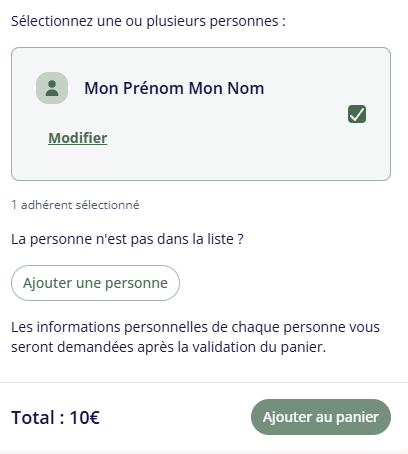Viewport: 408px width, 454px height.
Task: Deselect the adhérent with the checked box
Action: point(357,114)
